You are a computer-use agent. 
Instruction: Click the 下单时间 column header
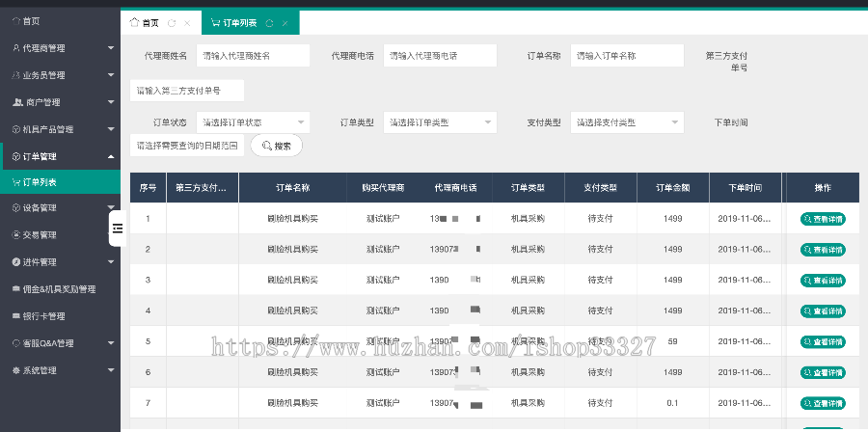pyautogui.click(x=746, y=188)
